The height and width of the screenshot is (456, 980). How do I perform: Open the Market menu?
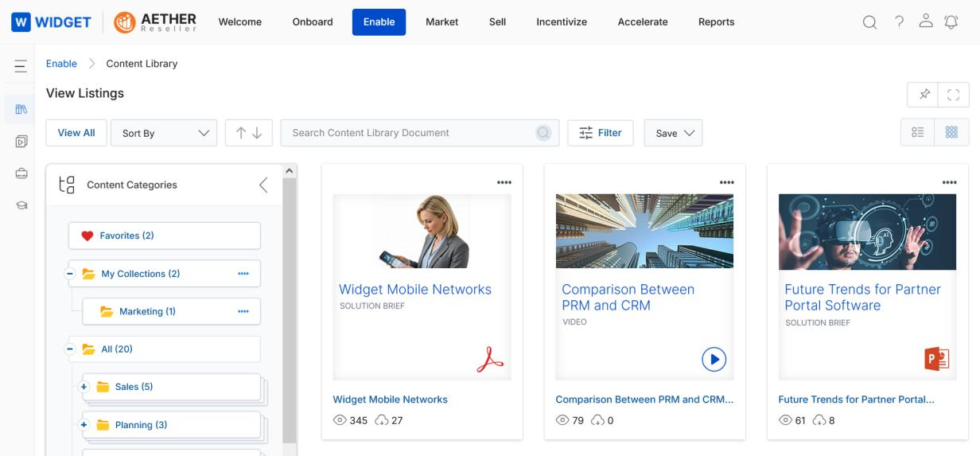pos(441,22)
